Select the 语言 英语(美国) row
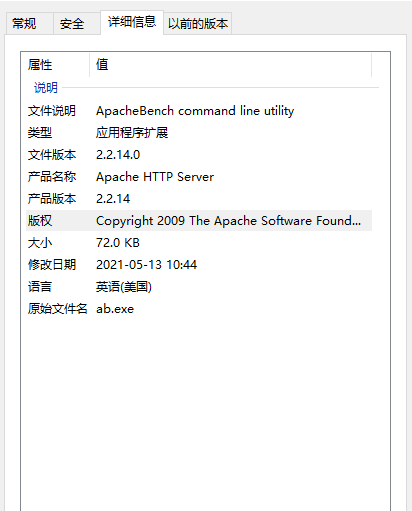The image size is (412, 511). [x=199, y=287]
